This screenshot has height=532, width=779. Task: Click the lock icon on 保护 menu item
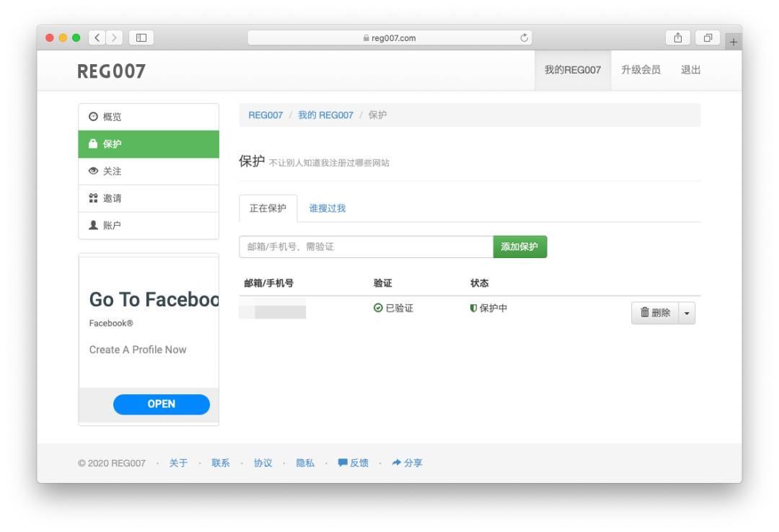point(94,143)
